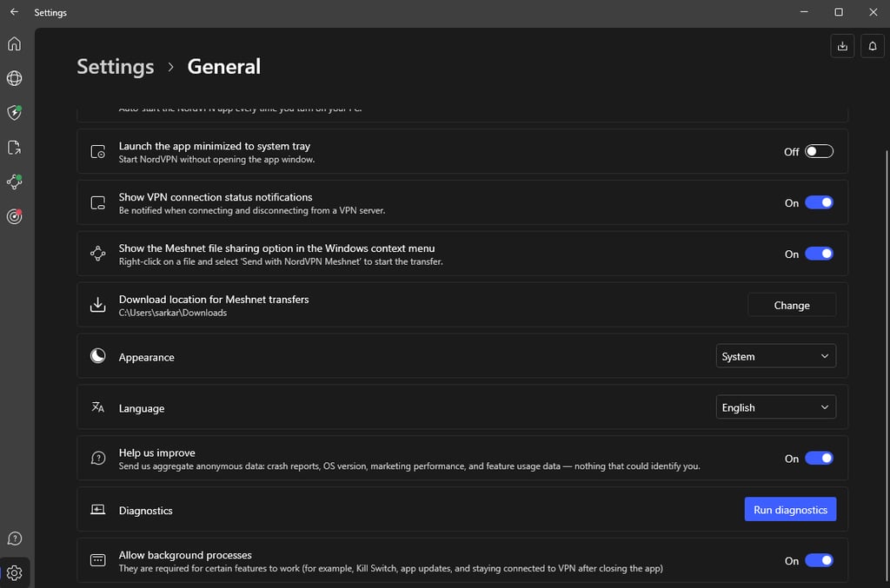Screen dimensions: 890x588
Task: Click the 'Help us improve' label
Action: coord(156,453)
